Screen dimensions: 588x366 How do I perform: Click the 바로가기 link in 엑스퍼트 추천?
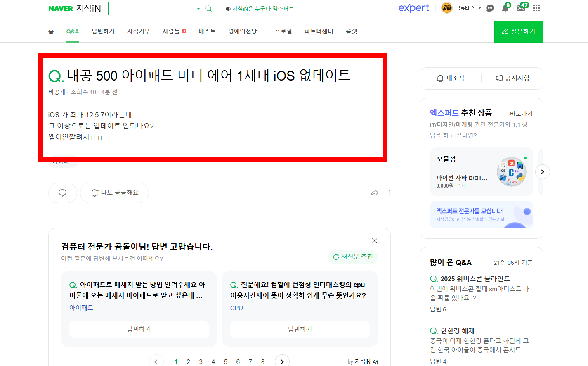(521, 114)
